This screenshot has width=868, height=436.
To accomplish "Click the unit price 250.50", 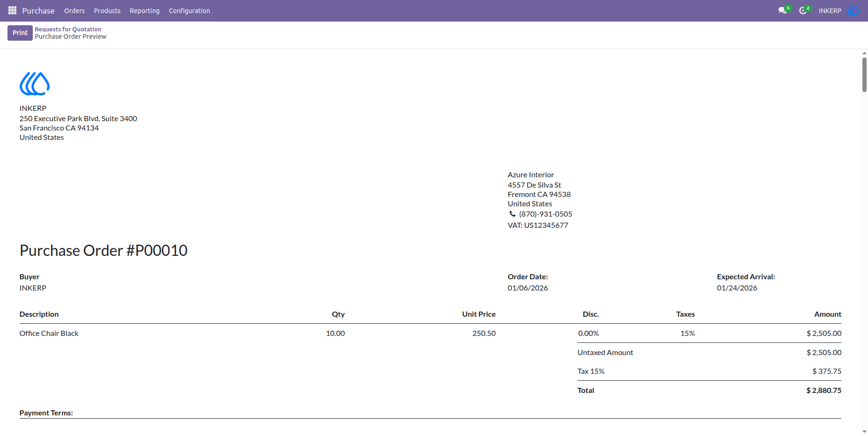I will coord(484,334).
